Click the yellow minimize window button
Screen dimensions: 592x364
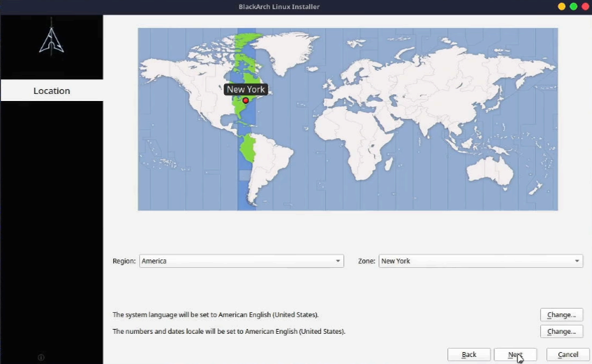(562, 6)
